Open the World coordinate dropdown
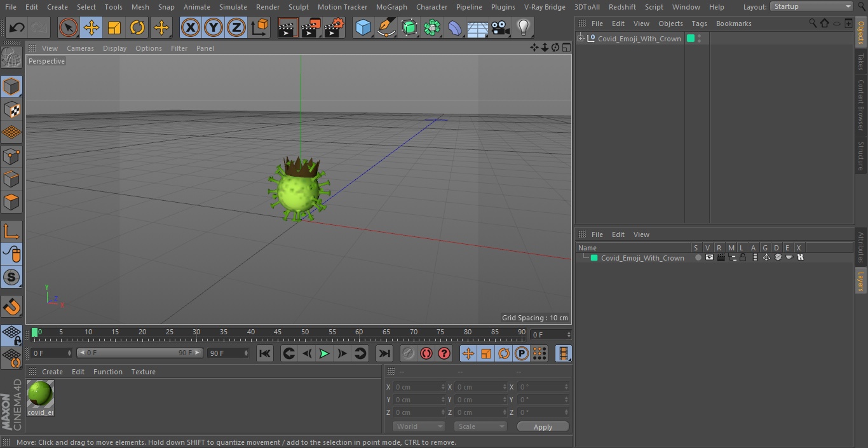This screenshot has height=448, width=868. tap(418, 426)
